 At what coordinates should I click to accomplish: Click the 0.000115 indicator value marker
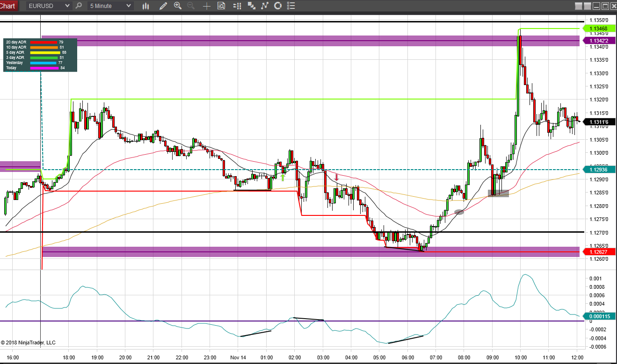click(599, 316)
